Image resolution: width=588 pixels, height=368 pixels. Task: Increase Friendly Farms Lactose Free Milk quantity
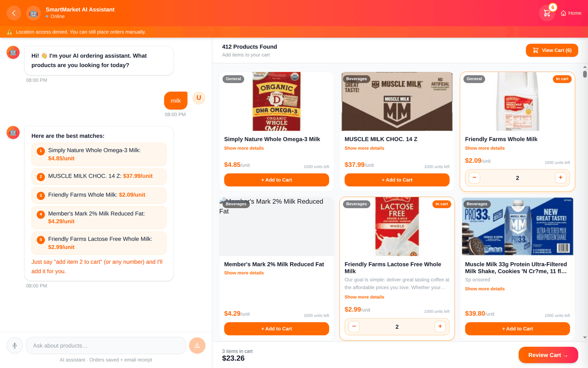point(440,326)
